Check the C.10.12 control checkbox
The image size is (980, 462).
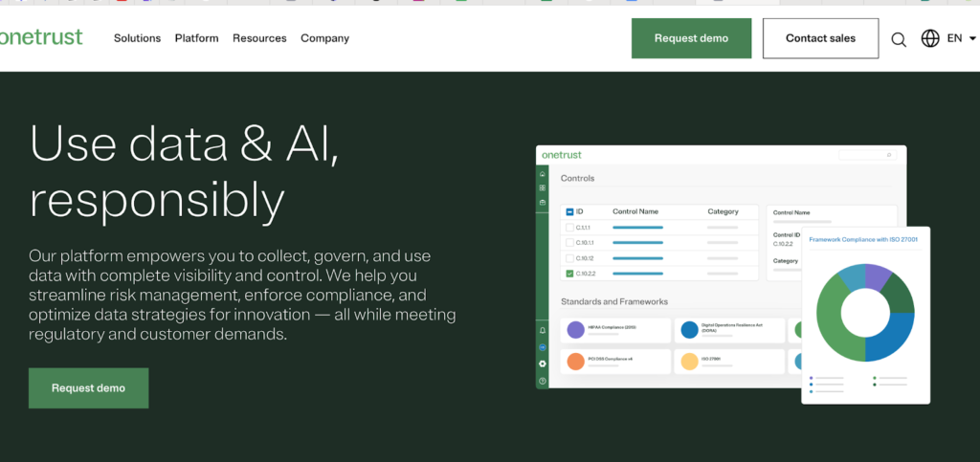click(569, 258)
